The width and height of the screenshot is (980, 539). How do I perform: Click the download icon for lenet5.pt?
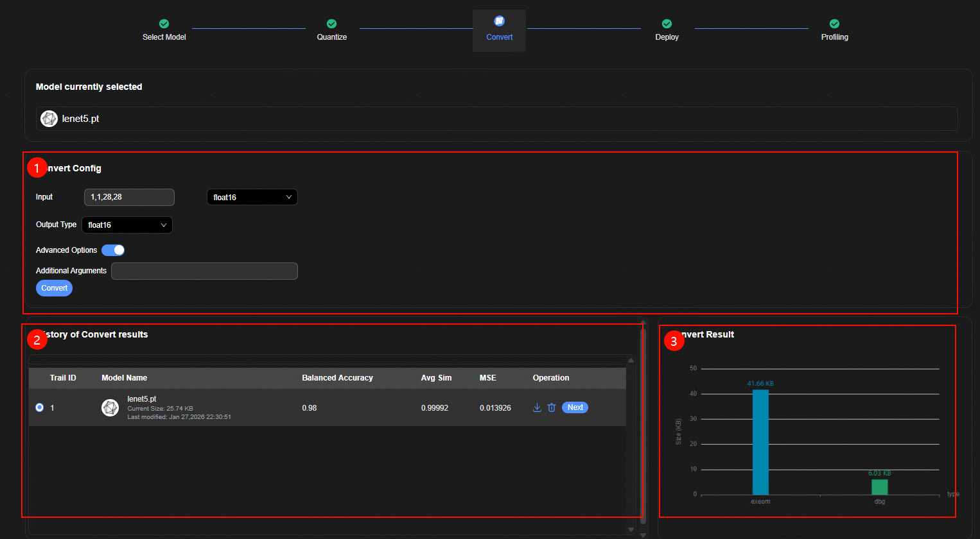(x=537, y=407)
